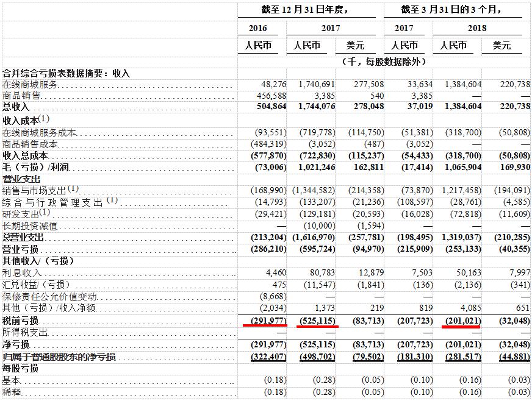
Task: Click the "基本" row label
Action: point(11,380)
